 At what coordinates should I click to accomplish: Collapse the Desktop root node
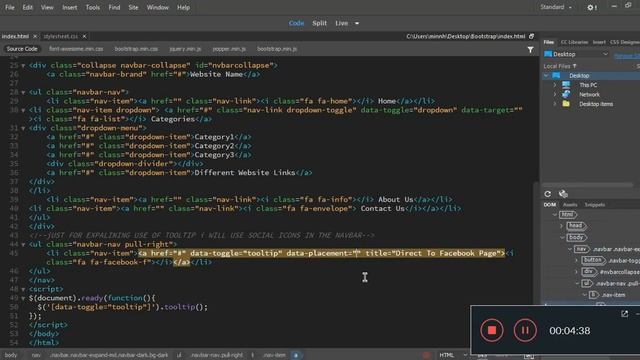[x=546, y=76]
